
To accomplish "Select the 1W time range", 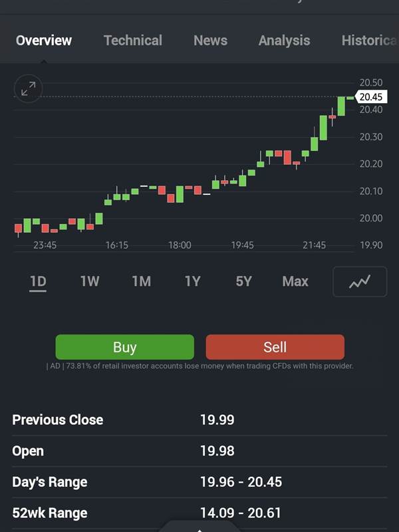I will [x=89, y=281].
